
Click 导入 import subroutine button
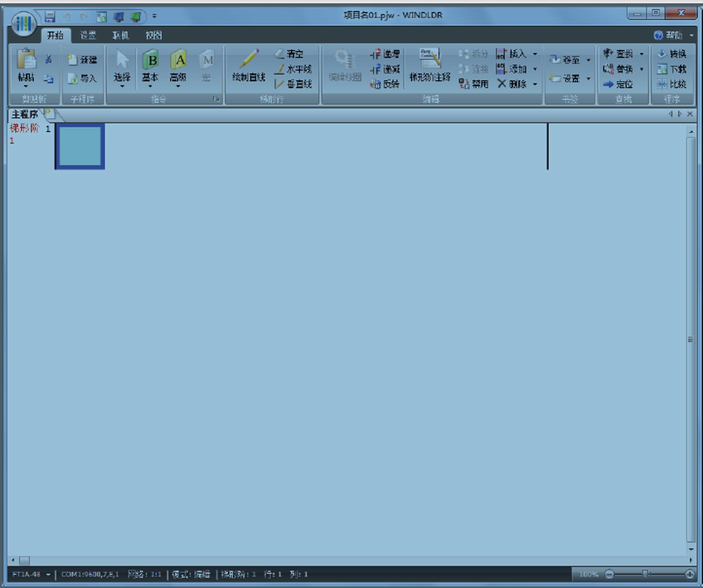[82, 79]
